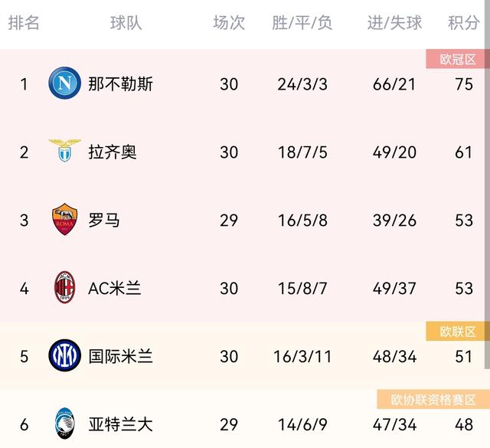Click the 胜/平/负 column header
This screenshot has width=490, height=448.
[302, 23]
